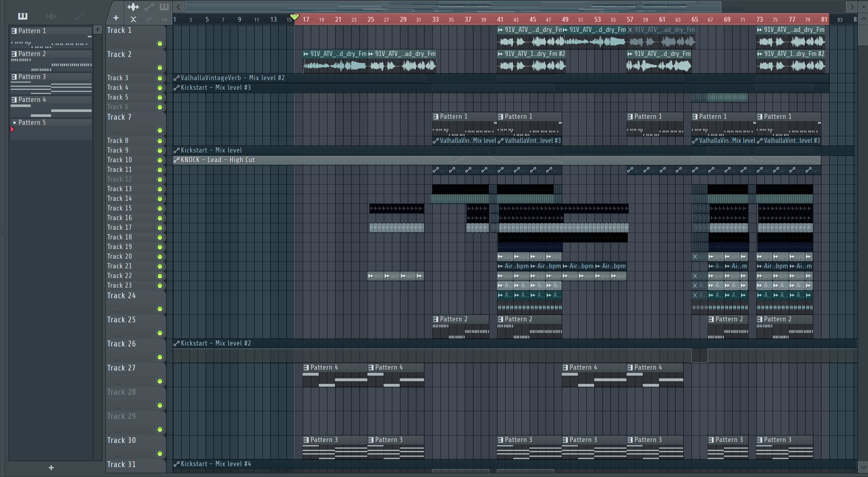Focus automation clips in playlist toolbar
Image resolution: width=868 pixels, height=477 pixels.
click(149, 7)
